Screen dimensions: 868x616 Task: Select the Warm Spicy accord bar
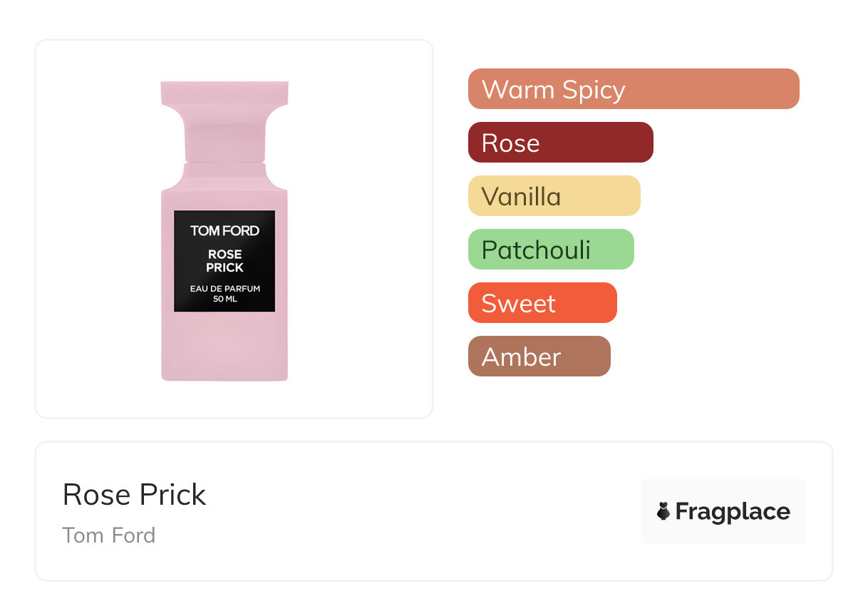click(x=634, y=89)
